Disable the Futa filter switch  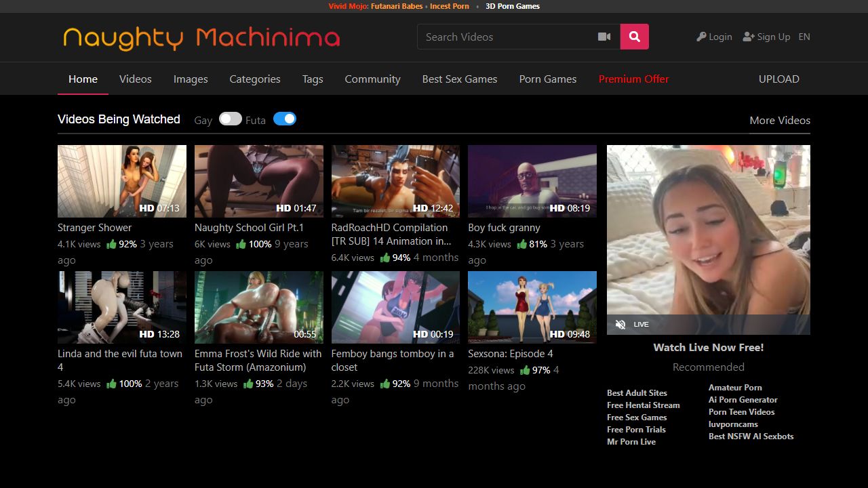285,119
